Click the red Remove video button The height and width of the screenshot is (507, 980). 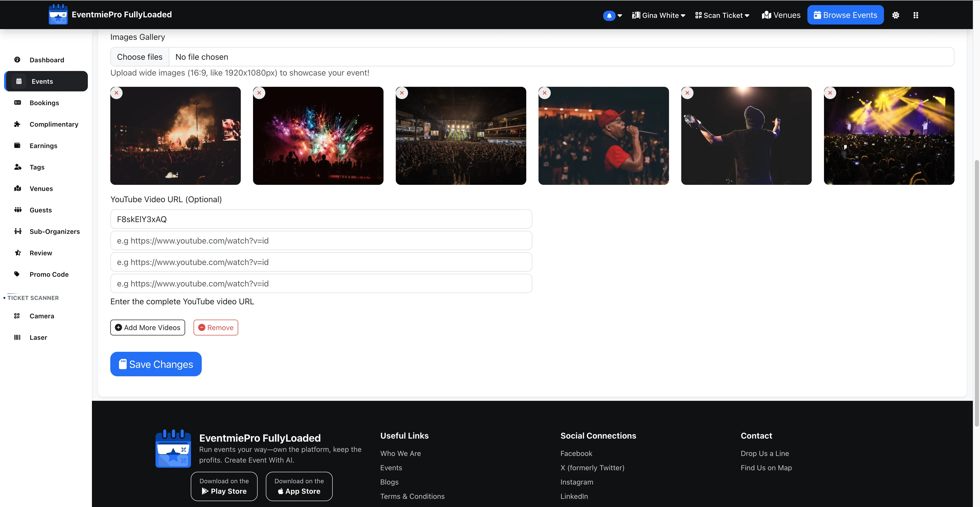pos(216,328)
